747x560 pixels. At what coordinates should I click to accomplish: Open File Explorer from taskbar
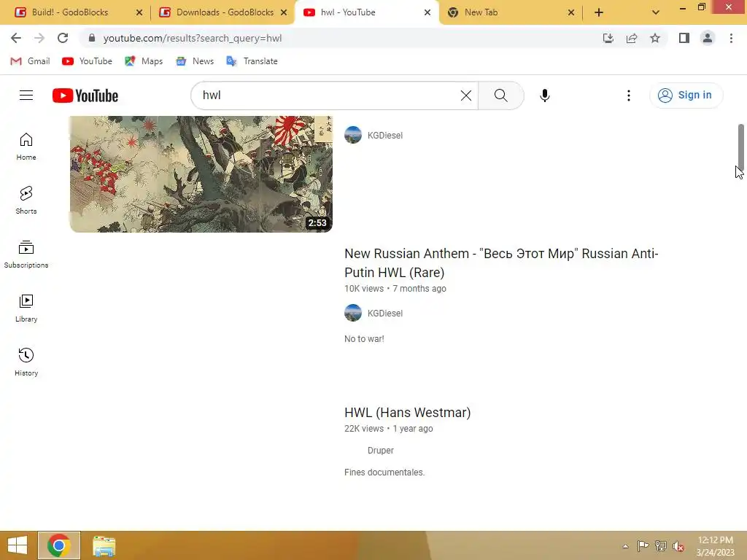pyautogui.click(x=104, y=545)
